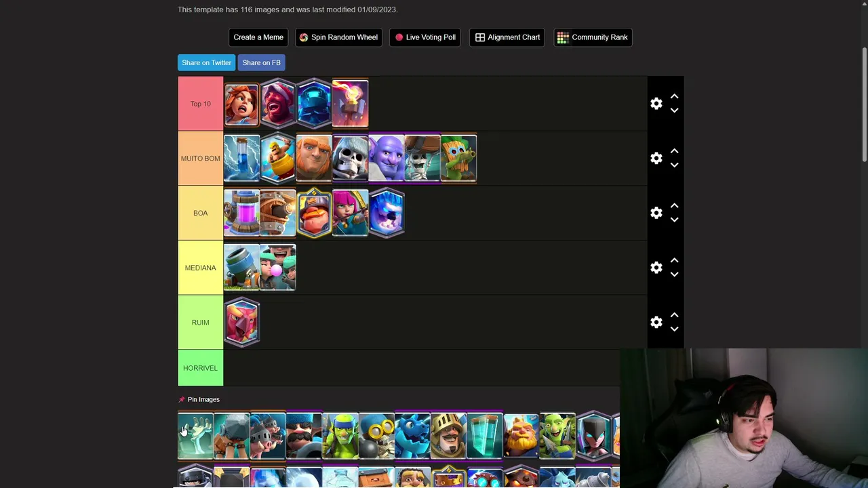The width and height of the screenshot is (868, 488).
Task: Move the MEDIANA row down
Action: (x=674, y=274)
